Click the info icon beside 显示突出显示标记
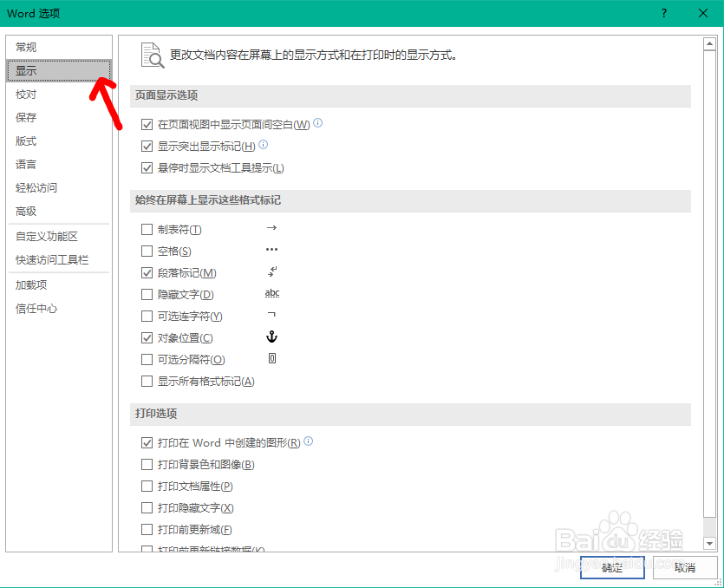Screen dimensions: 724x588 click(x=264, y=145)
